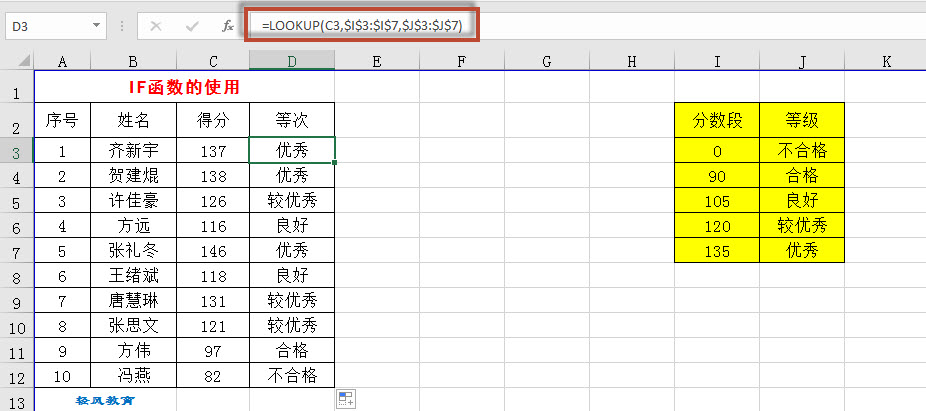This screenshot has width=926, height=411.
Task: Click the name cell 冯燕
Action: [x=133, y=376]
